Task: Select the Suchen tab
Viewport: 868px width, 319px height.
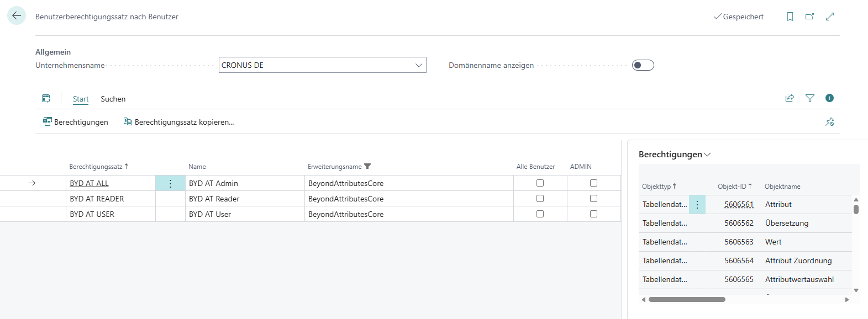Action: click(x=113, y=99)
